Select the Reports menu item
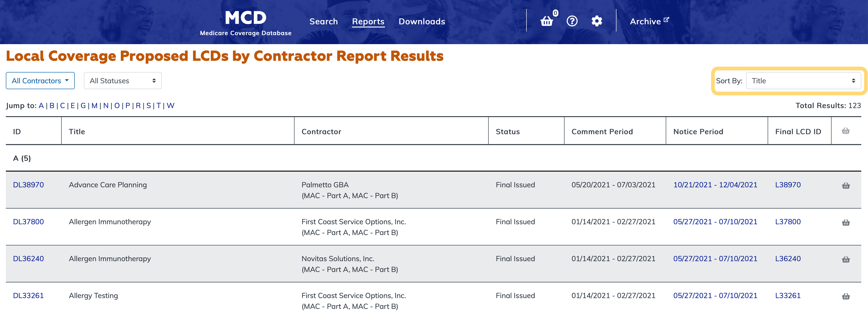This screenshot has width=868, height=317. [368, 22]
